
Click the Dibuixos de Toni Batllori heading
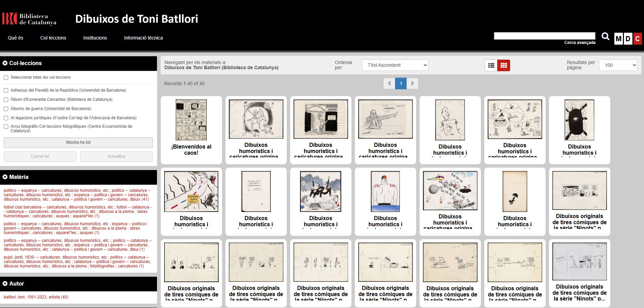[x=137, y=19]
